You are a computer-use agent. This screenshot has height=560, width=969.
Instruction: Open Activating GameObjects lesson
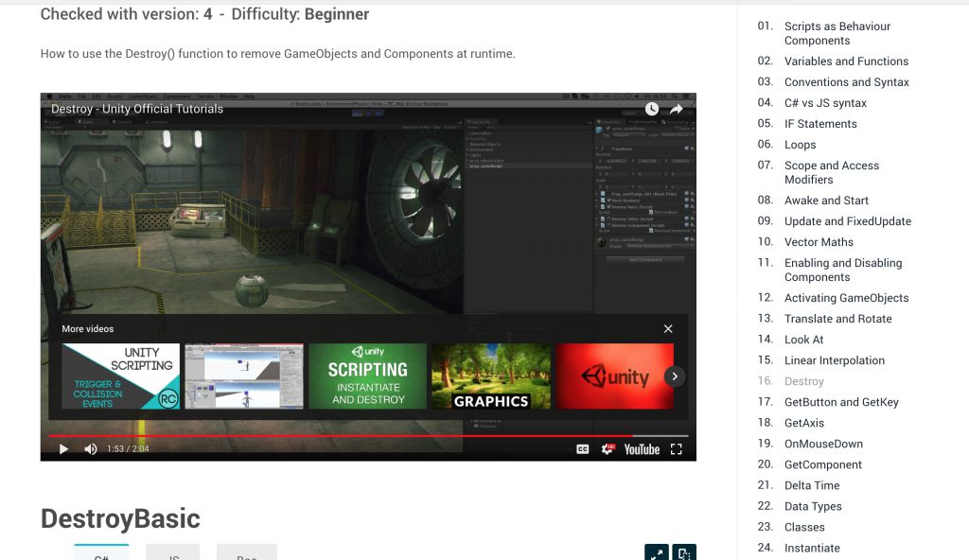click(x=847, y=298)
